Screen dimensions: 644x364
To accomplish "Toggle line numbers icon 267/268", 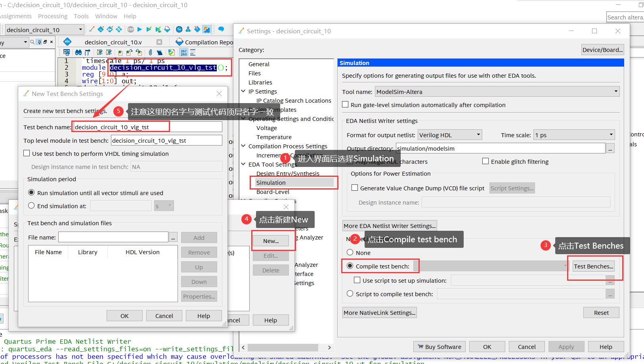I will pyautogui.click(x=183, y=52).
